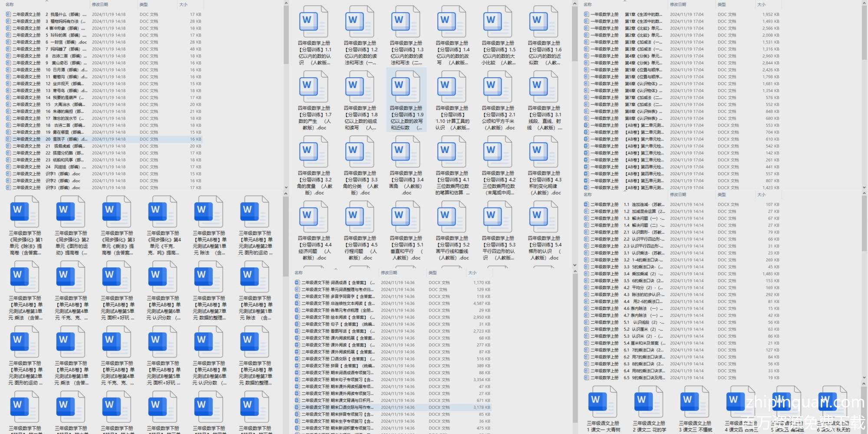Image resolution: width=868 pixels, height=434 pixels.
Task: Open Word file 四年级数学上册 分层训练 1.1
Action: [x=313, y=22]
